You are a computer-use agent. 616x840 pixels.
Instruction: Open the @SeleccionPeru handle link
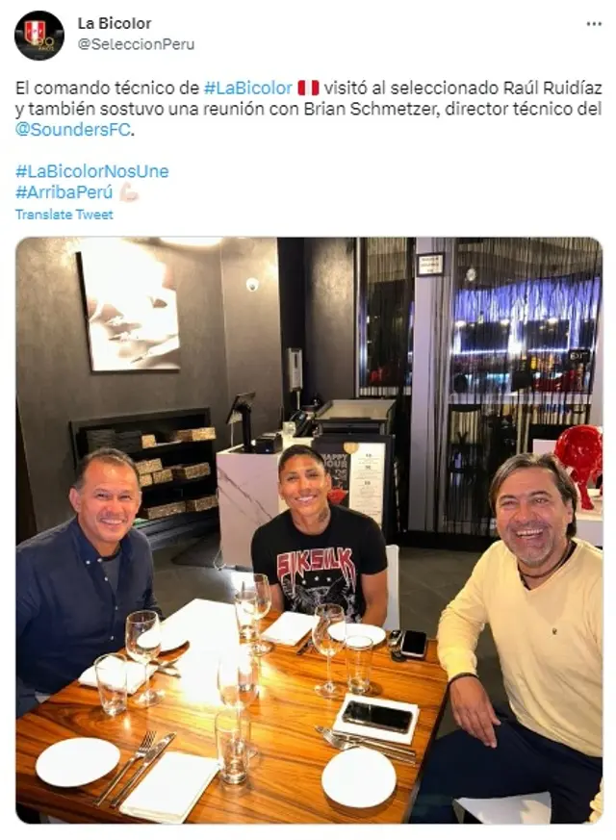(136, 44)
